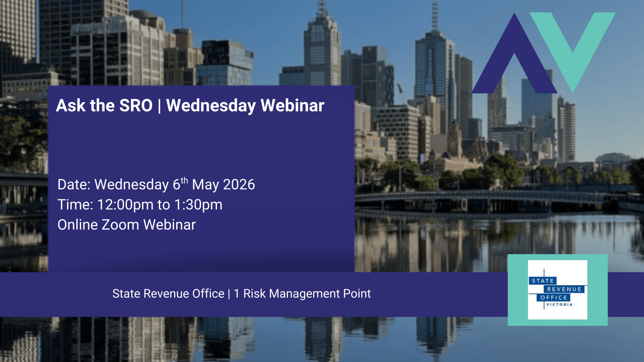The width and height of the screenshot is (644, 362).
Task: Click the REVENUE word in the logo
Action: (564, 289)
